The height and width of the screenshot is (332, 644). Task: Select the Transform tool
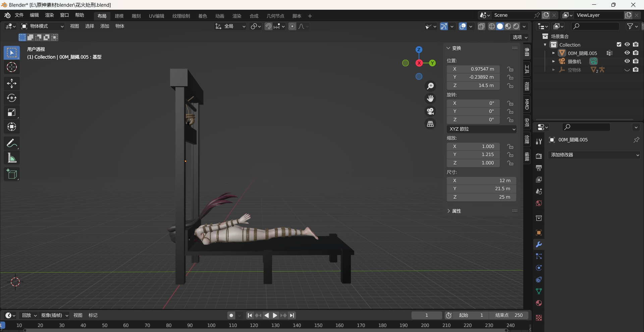[x=12, y=127]
